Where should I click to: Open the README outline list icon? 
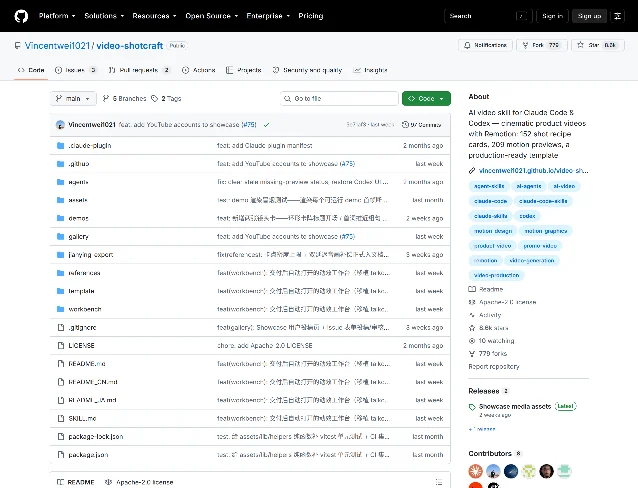pos(439,482)
